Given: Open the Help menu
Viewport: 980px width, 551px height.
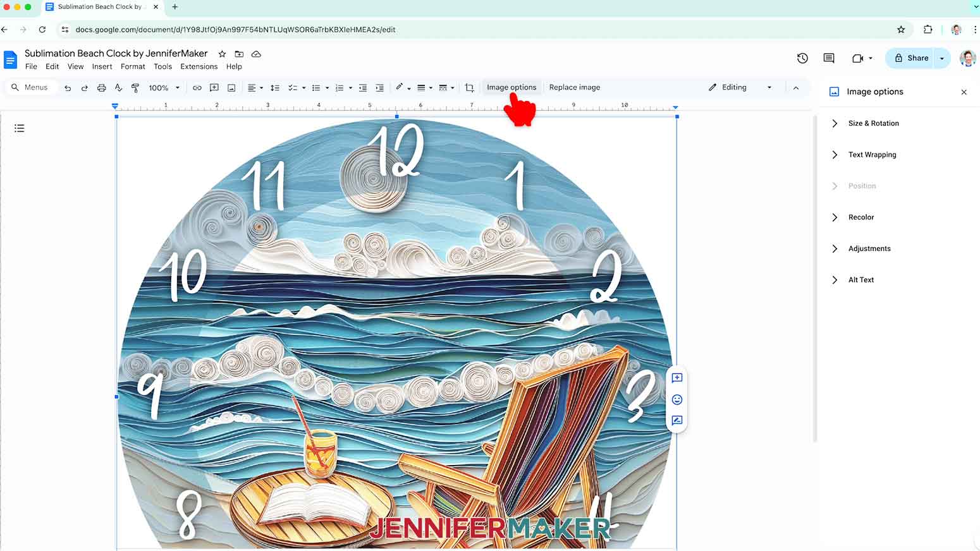Looking at the screenshot, I should tap(234, 66).
